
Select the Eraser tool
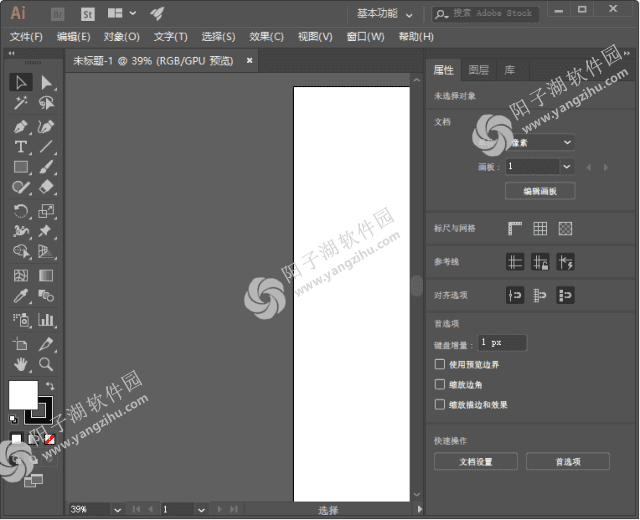pos(46,187)
